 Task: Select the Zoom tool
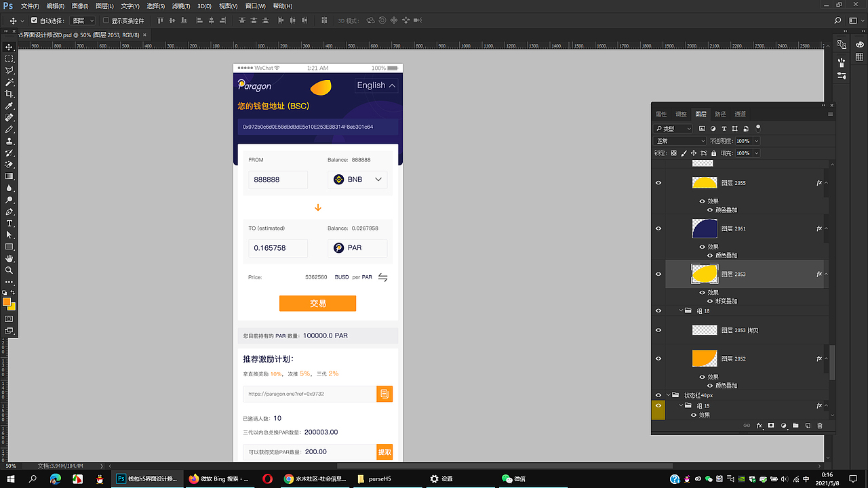9,270
